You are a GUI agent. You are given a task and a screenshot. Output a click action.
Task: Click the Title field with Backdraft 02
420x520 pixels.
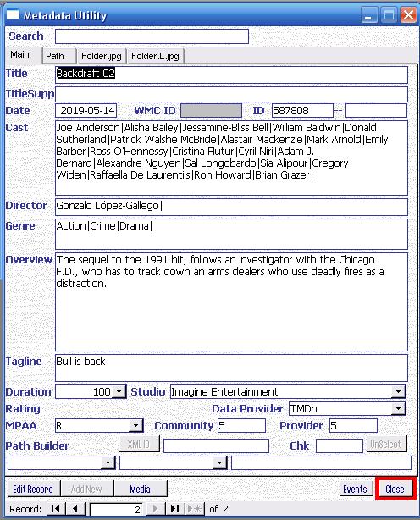pyautogui.click(x=231, y=75)
